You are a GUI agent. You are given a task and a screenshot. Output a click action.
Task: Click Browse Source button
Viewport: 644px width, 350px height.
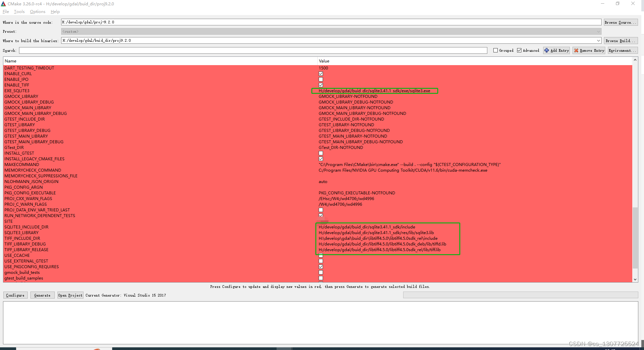pos(621,22)
